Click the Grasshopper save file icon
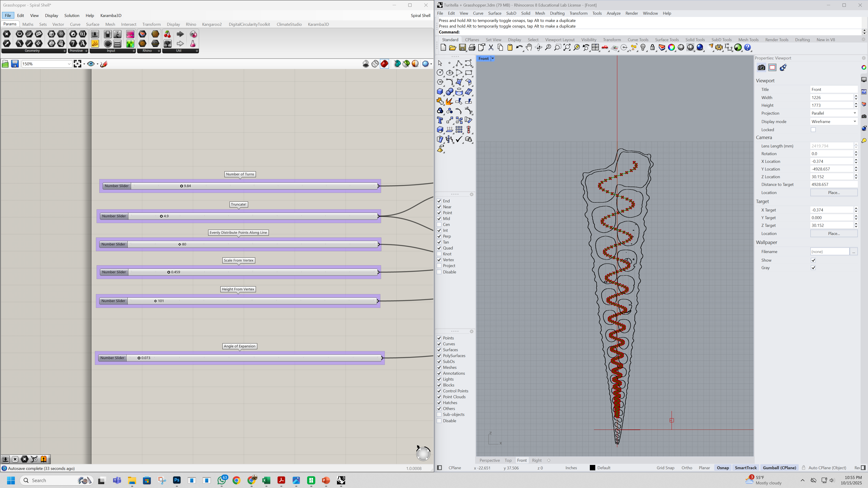The height and width of the screenshot is (488, 868). [14, 64]
